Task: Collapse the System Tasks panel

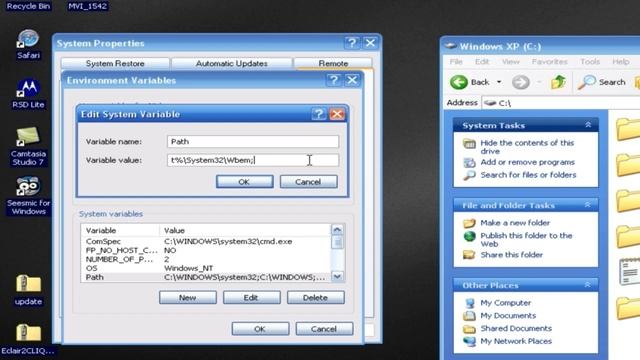Action: pyautogui.click(x=588, y=125)
